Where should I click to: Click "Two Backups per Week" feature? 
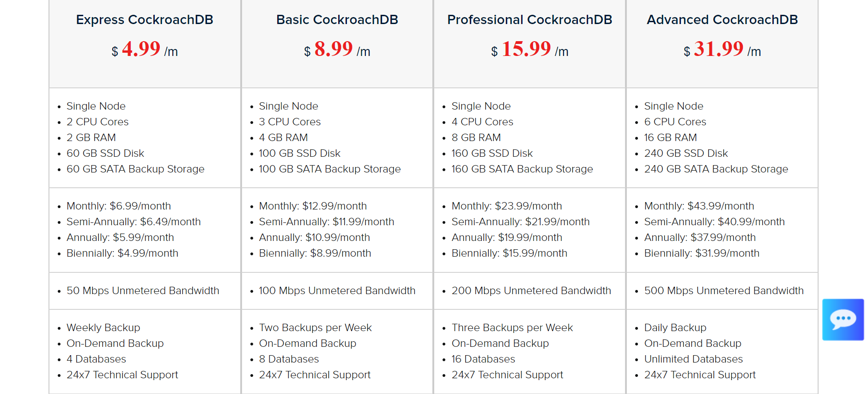click(x=315, y=327)
